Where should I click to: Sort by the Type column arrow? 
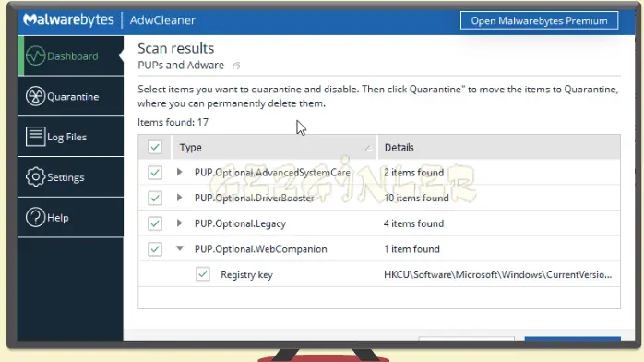click(x=368, y=148)
